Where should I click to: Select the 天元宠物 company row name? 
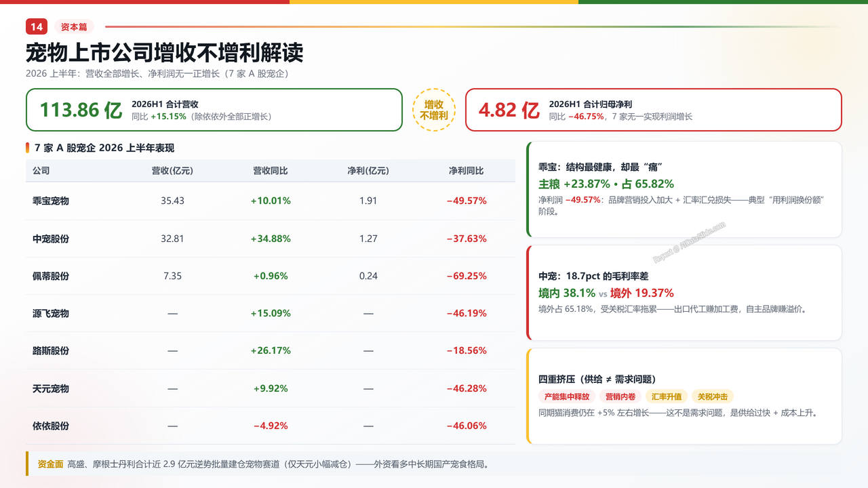click(51, 389)
